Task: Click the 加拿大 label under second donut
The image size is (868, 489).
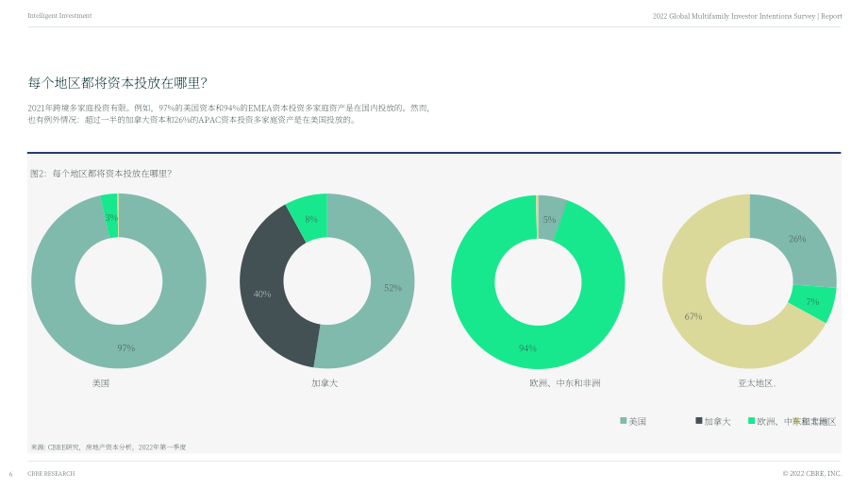Action: pos(325,382)
